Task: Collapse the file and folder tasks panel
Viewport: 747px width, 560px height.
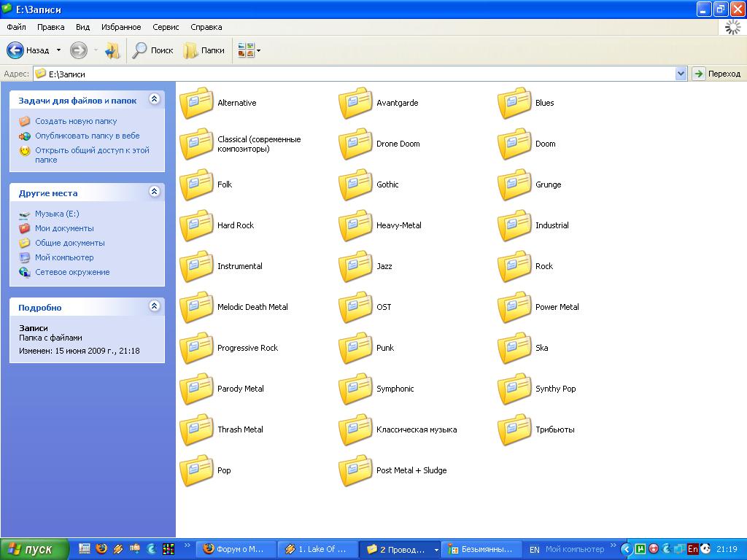Action: [154, 99]
